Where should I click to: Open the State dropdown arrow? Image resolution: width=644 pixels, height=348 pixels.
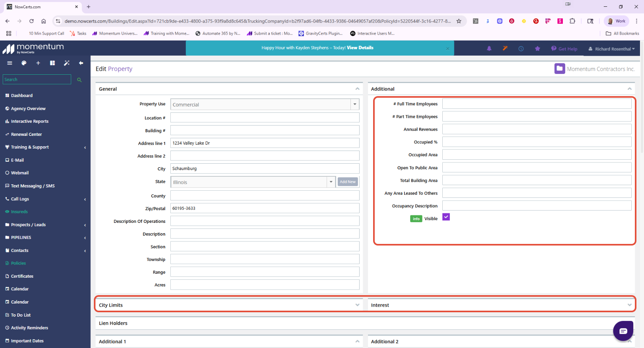tap(331, 182)
